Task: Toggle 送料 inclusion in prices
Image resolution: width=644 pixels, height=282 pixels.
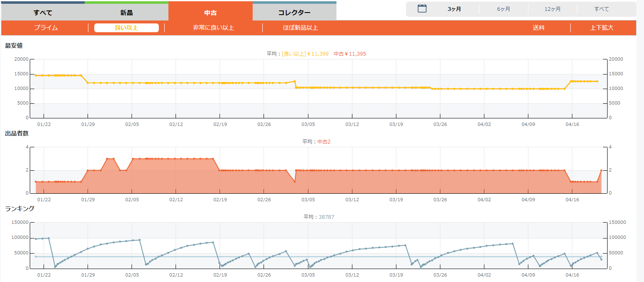Action: [x=538, y=28]
